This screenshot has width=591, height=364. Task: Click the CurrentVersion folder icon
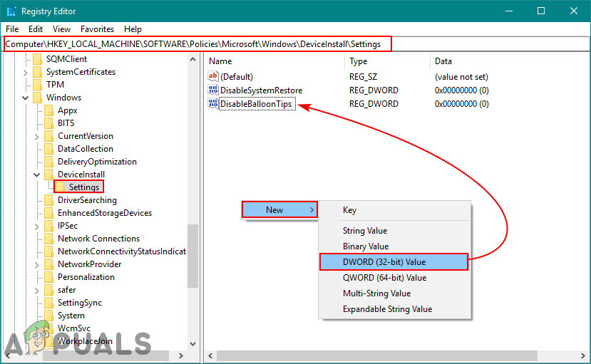[48, 136]
